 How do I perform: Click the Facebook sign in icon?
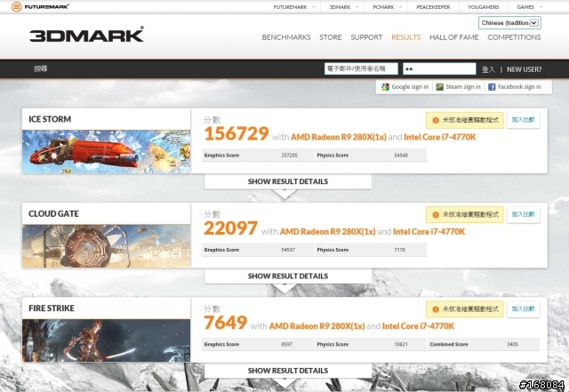pos(492,87)
